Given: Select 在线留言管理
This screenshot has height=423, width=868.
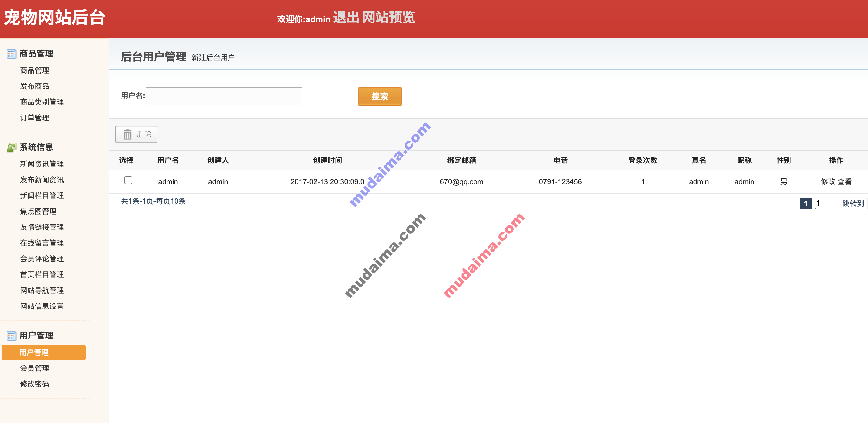Looking at the screenshot, I should tap(42, 243).
